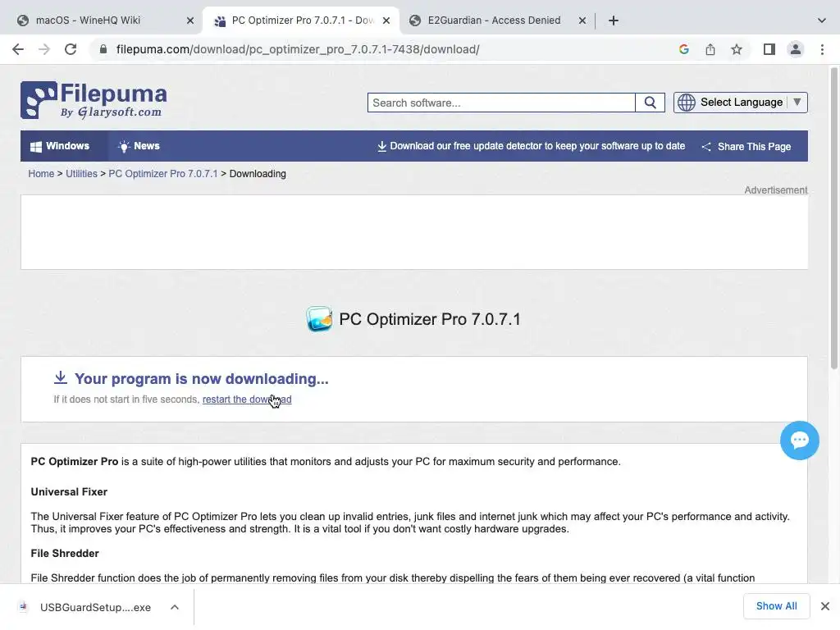Click the page vertical scrollbar
Screen dimensions: 840x630
click(x=834, y=218)
